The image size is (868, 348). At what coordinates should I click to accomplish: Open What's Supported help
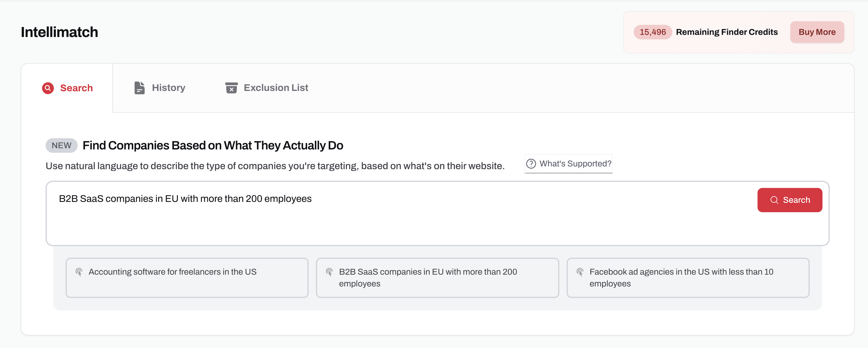pyautogui.click(x=568, y=164)
